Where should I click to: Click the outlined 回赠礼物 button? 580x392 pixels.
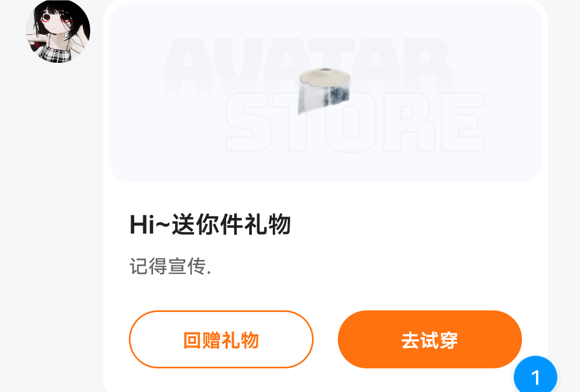(x=221, y=339)
